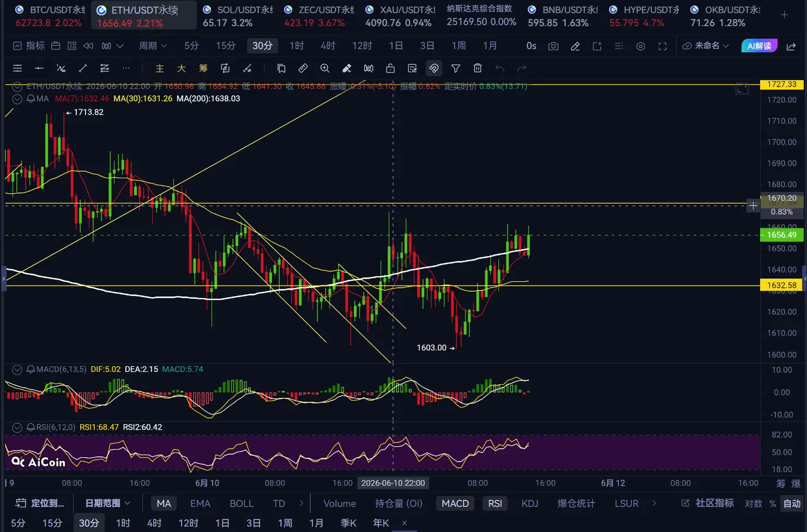Expand more sub-indicators arrow after LSUR
Screen dimensions: 807x532
[x=654, y=503]
